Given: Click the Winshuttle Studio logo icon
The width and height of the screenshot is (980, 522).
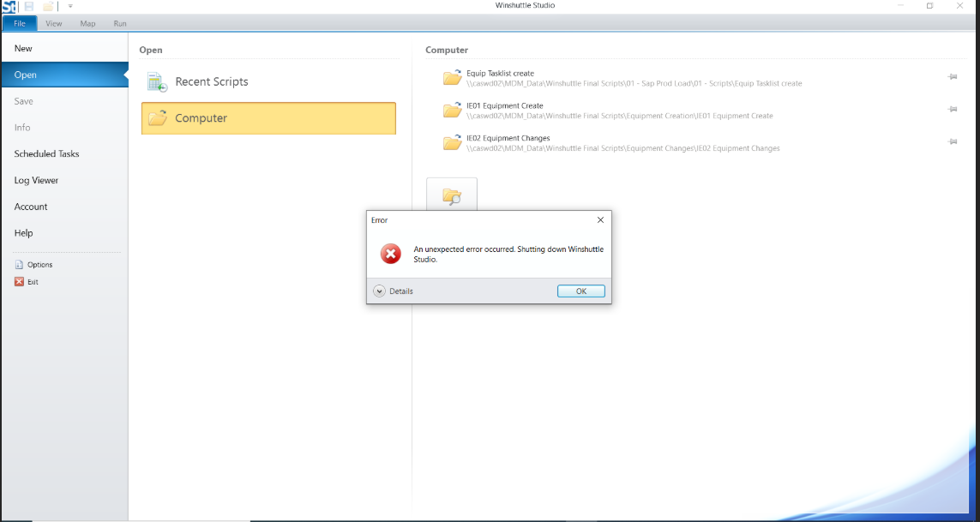Looking at the screenshot, I should (x=9, y=7).
